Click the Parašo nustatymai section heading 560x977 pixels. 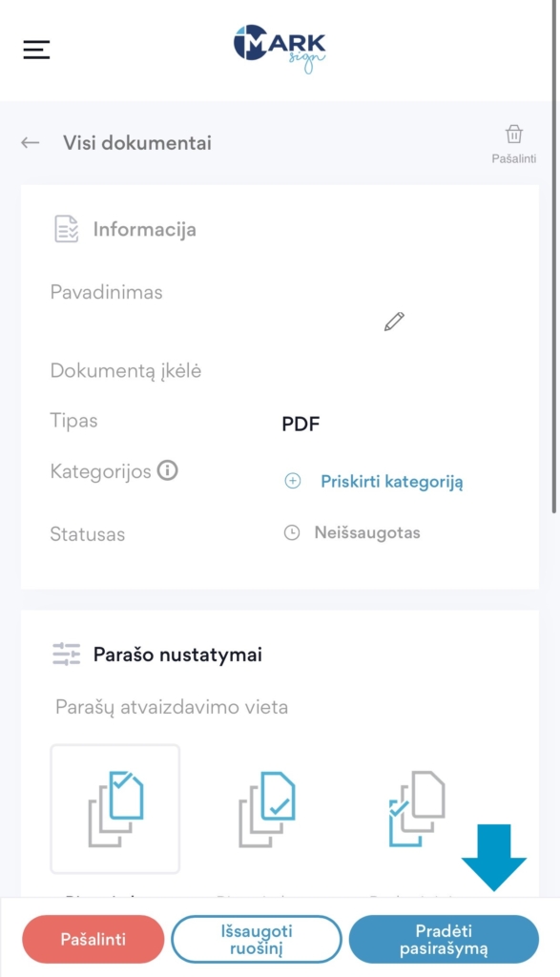tap(177, 655)
